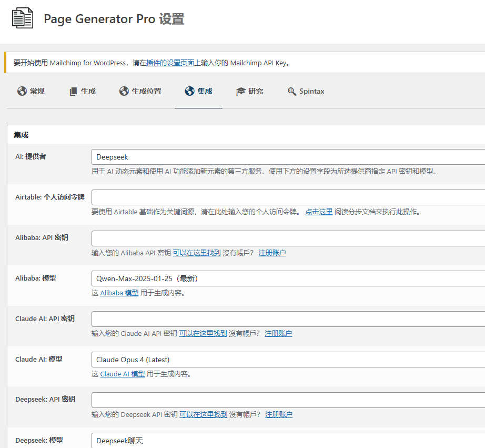Click 可以在这里找到 link under Deepseek key
Screen dimensions: 485x448
pos(204,414)
